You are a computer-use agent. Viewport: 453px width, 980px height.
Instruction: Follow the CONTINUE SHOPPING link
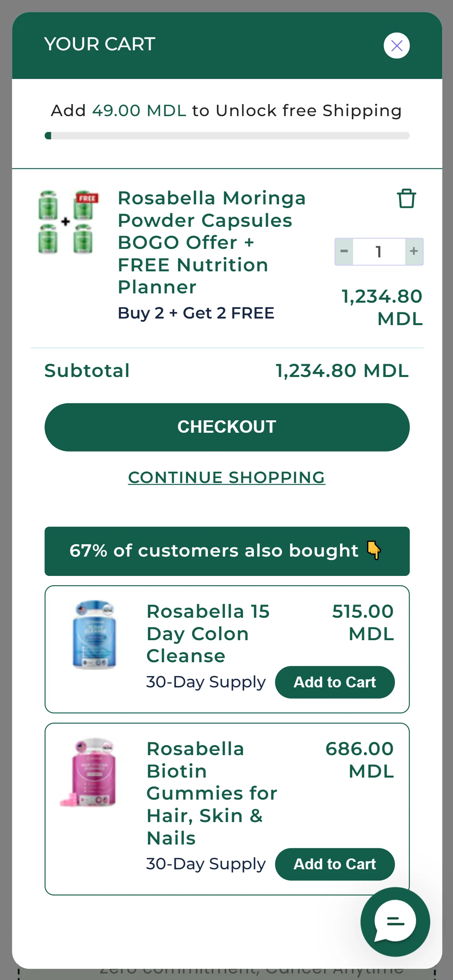[x=226, y=477]
